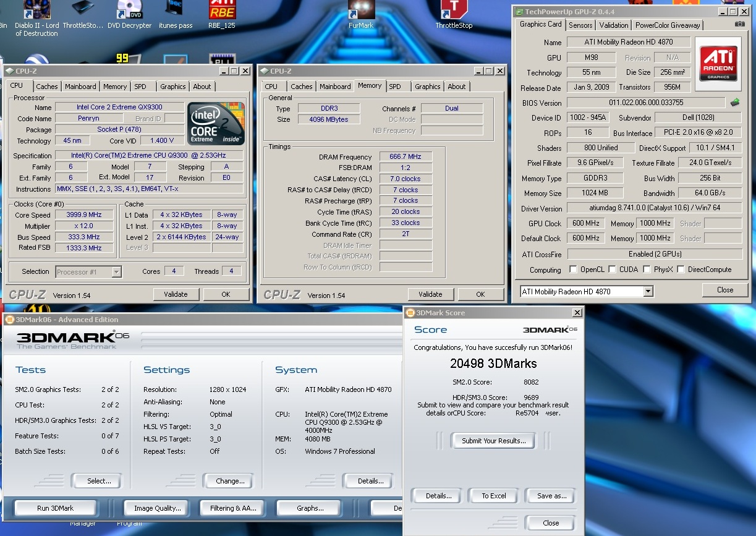Screen dimensions: 756x536
Task: Open the Mainboard tab in CPU-Z Memory window
Action: click(x=335, y=87)
